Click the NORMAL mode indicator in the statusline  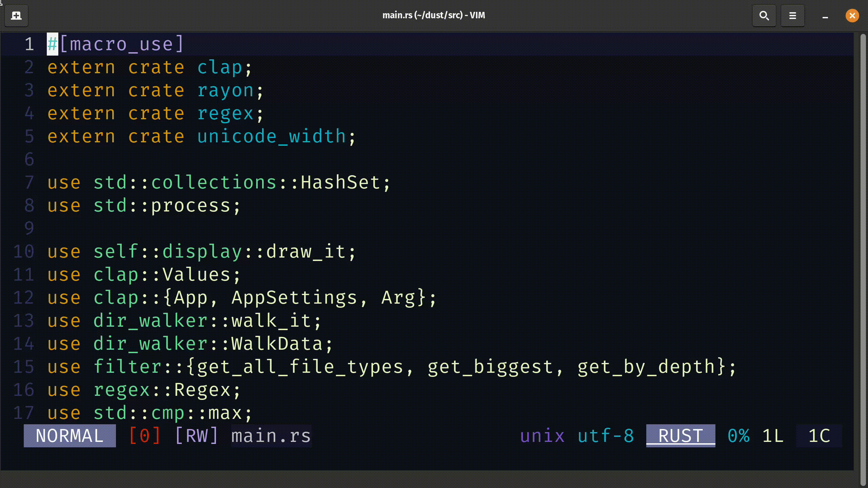pos(69,435)
